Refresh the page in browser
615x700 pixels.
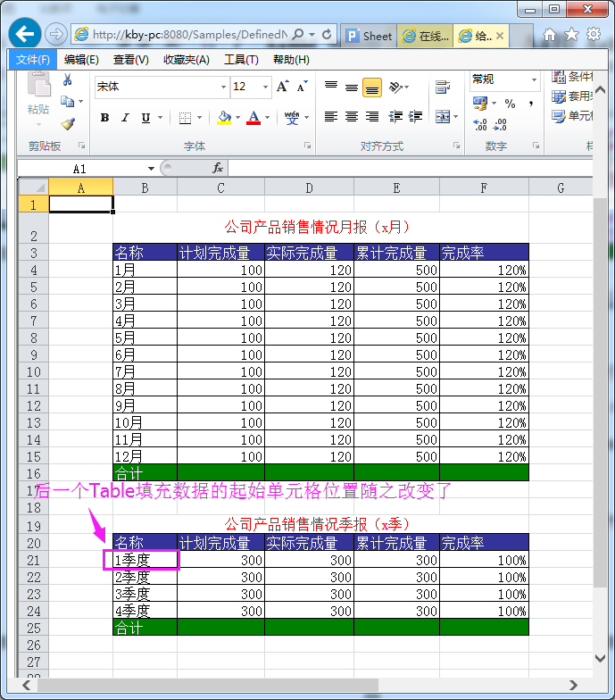pos(328,35)
